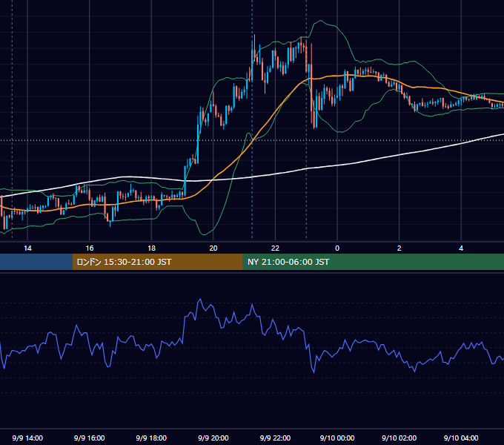Click the 9/9 20:00 date label
504x445 pixels.
click(x=213, y=438)
